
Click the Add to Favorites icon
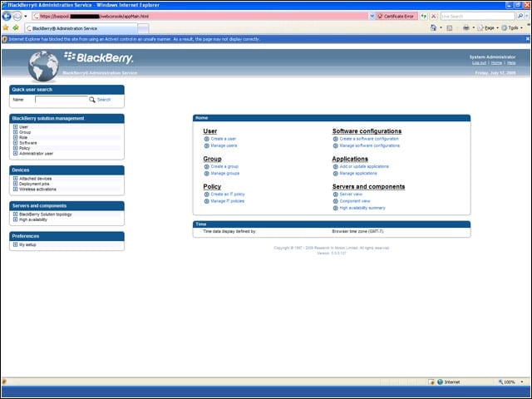tap(16, 27)
